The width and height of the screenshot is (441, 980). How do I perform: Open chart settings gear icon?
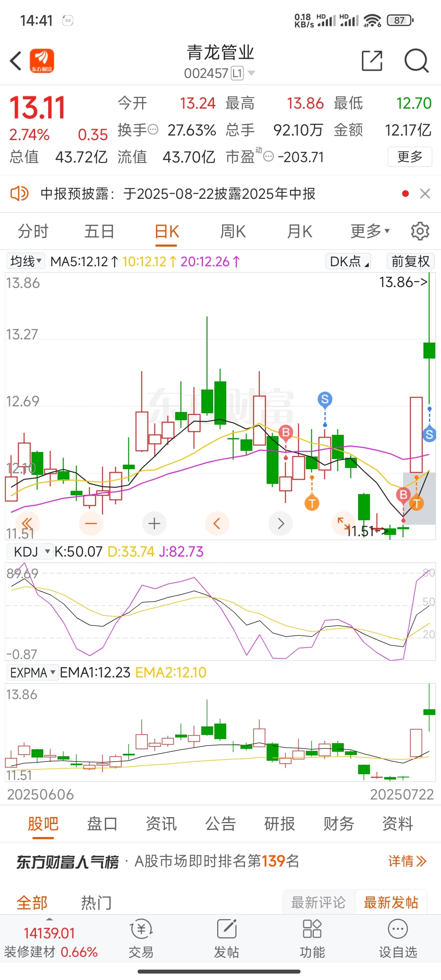point(420,231)
